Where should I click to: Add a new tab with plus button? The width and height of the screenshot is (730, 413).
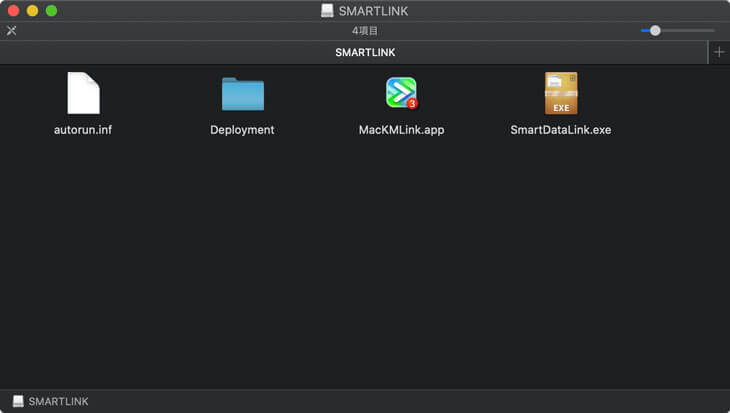[x=718, y=52]
